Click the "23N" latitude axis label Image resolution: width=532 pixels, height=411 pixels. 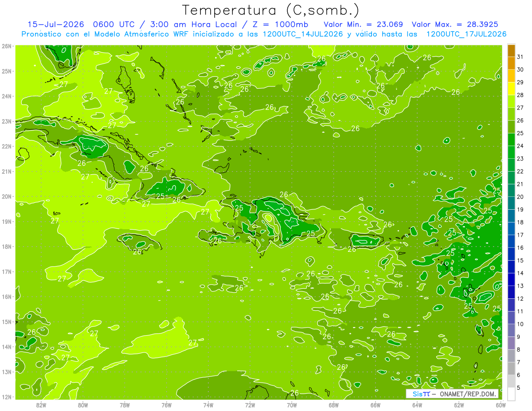pos(7,121)
